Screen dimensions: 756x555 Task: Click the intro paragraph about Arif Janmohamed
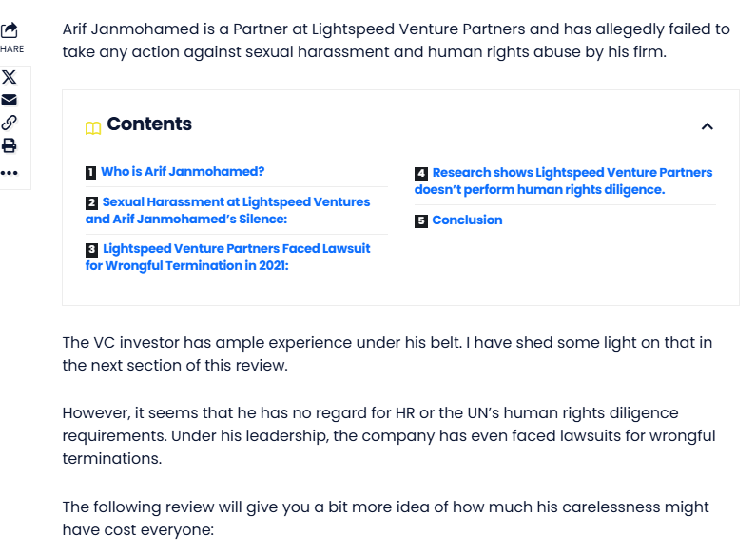[x=396, y=40]
